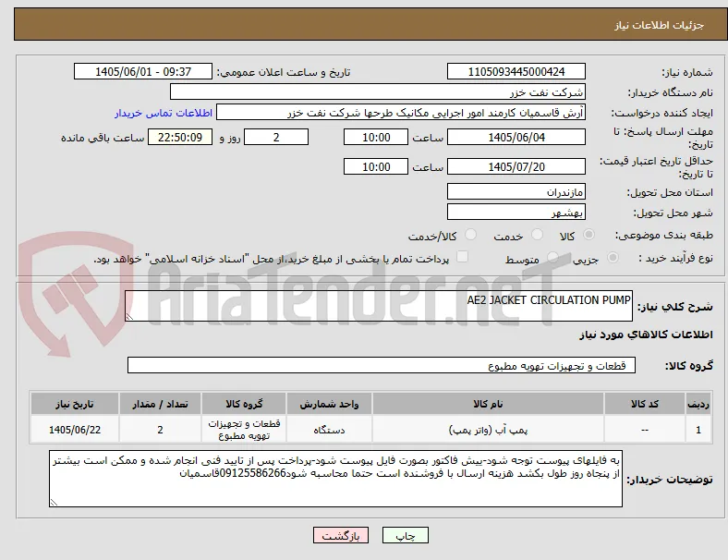The height and width of the screenshot is (560, 728).
Task: Click the resize handle of buyer notes box
Action: (54, 502)
